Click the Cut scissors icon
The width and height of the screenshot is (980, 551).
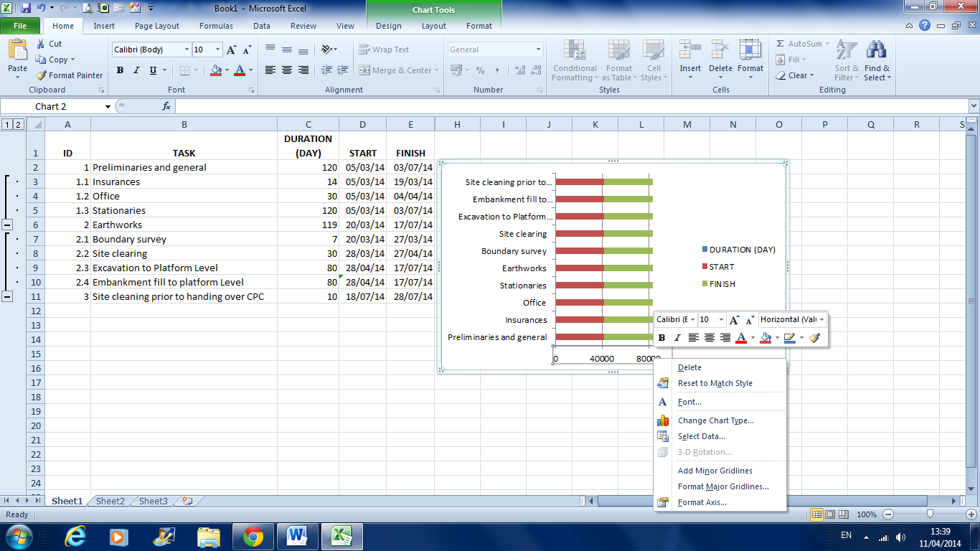[x=40, y=44]
